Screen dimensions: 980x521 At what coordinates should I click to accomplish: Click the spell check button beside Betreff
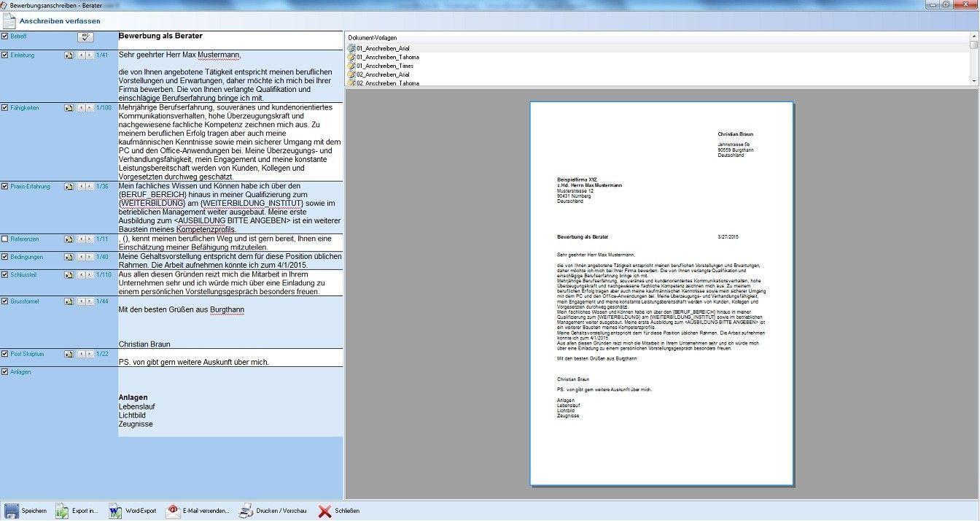click(x=85, y=37)
